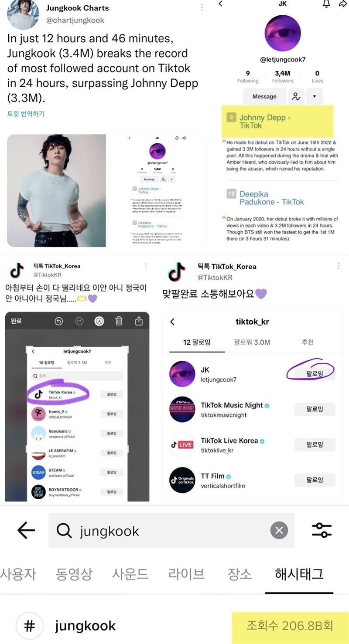The image size is (349, 644).
Task: Click the 트윗 번역하기 link
Action: point(26,114)
